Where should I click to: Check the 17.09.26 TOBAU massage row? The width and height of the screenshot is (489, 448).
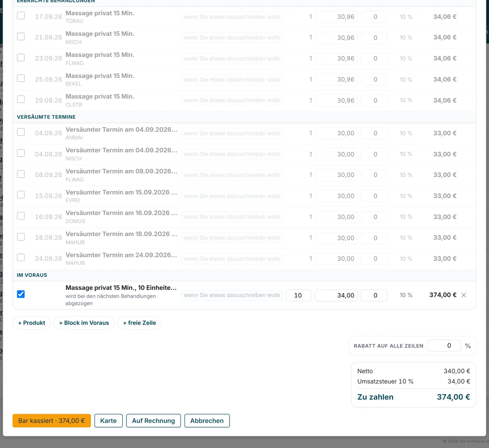coord(21,15)
